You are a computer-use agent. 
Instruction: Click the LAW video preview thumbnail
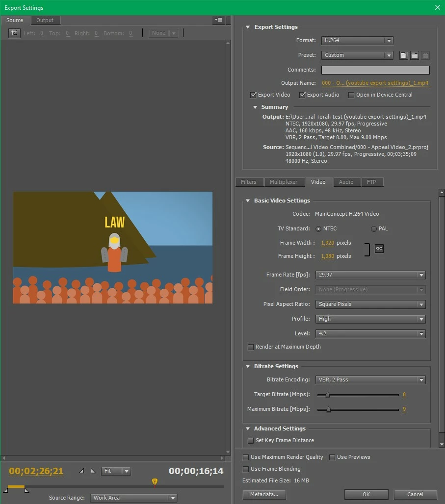113,248
